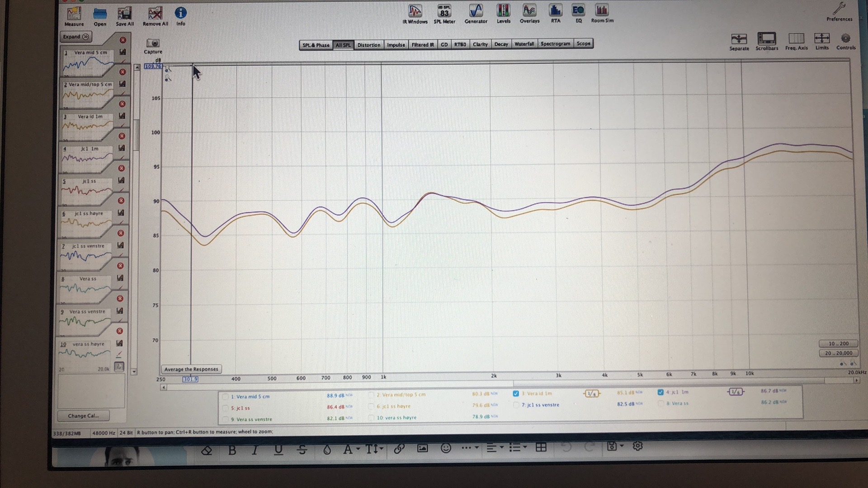Click the Expand panel button
This screenshot has width=868, height=488.
pyautogui.click(x=76, y=37)
